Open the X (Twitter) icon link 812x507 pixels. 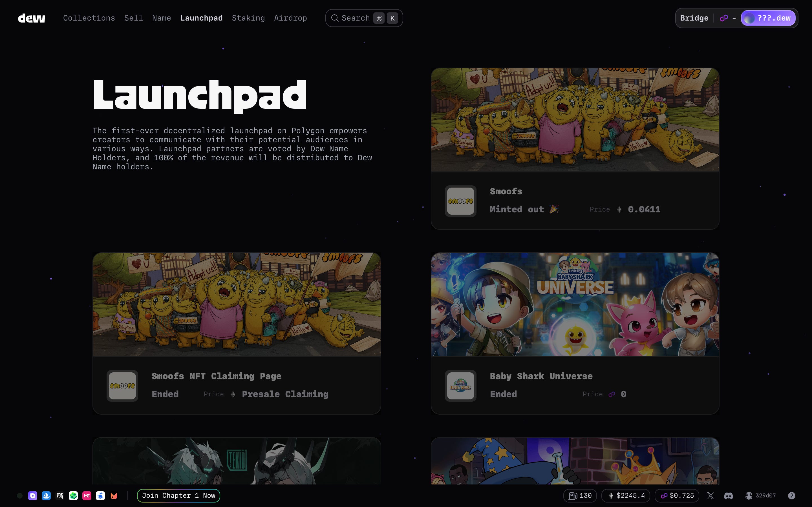tap(710, 496)
